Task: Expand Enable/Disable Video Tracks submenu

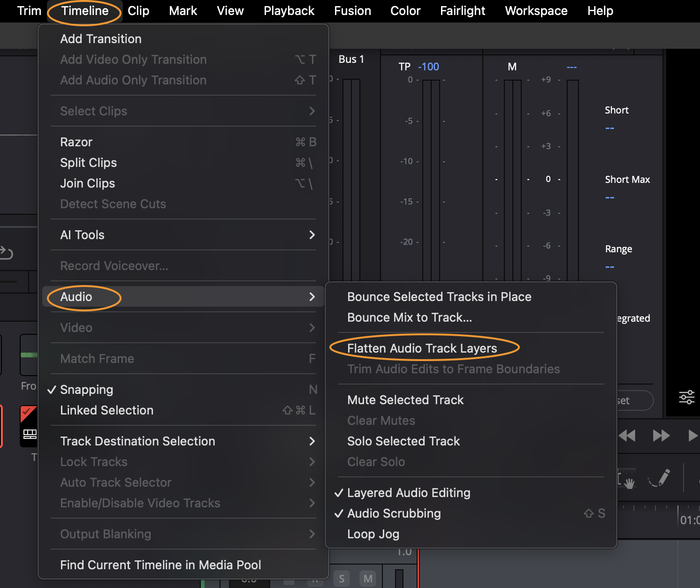Action: tap(183, 503)
